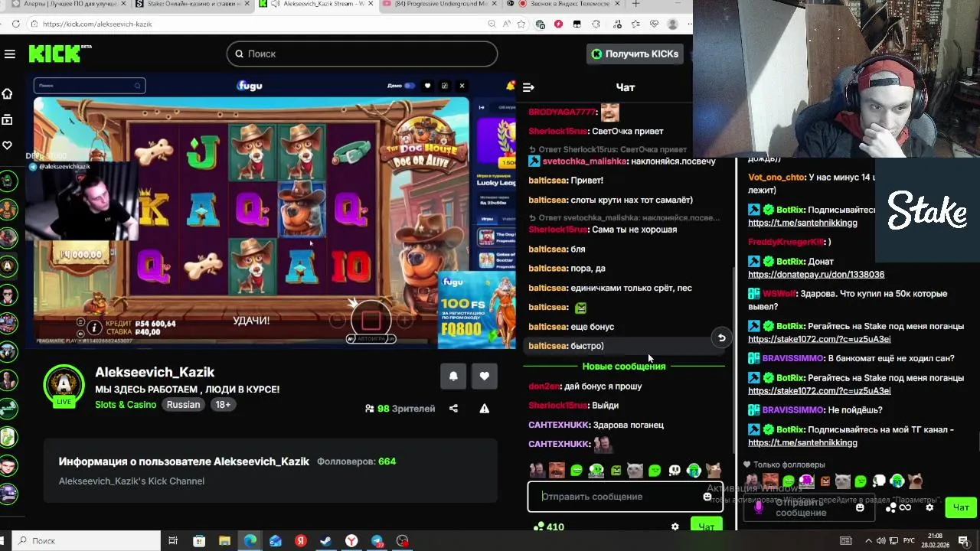Open Task View on the taskbar
The width and height of the screenshot is (980, 551).
[174, 541]
